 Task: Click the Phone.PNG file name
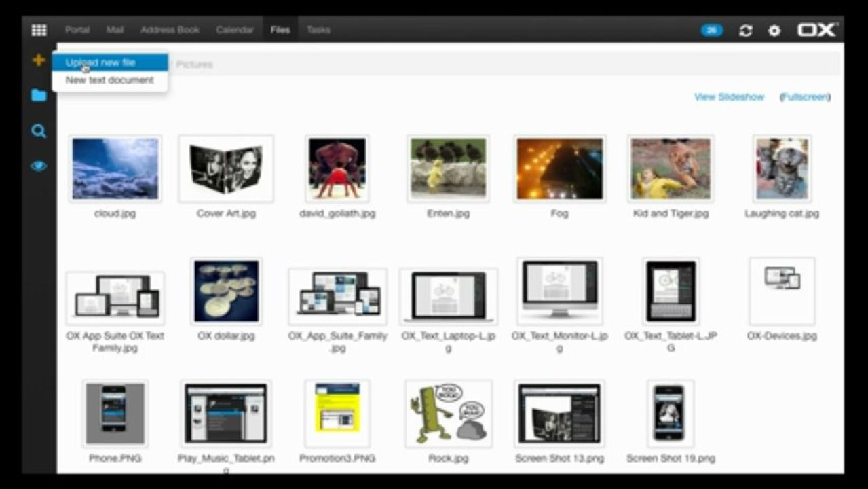[115, 458]
